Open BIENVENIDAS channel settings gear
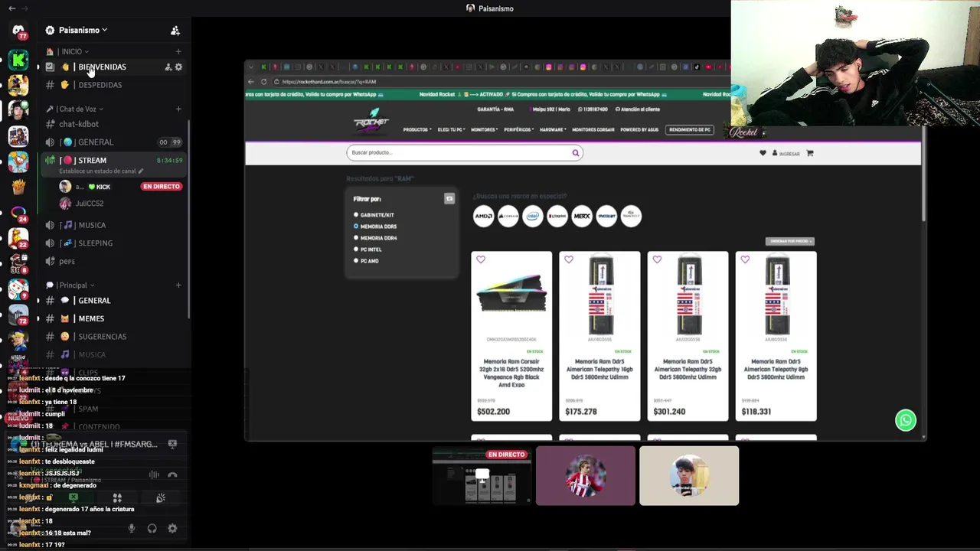The image size is (980, 551). pos(178,67)
